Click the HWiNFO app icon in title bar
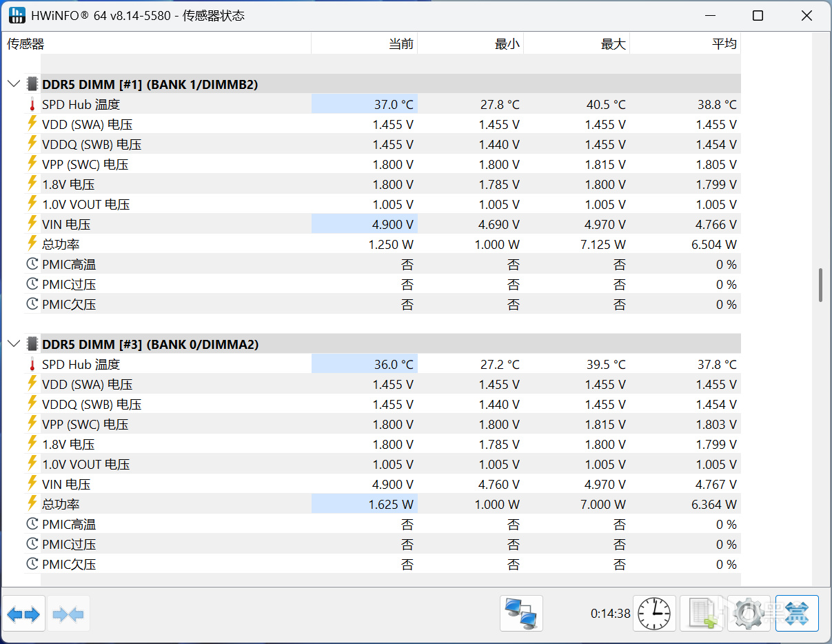The image size is (832, 644). (17, 15)
